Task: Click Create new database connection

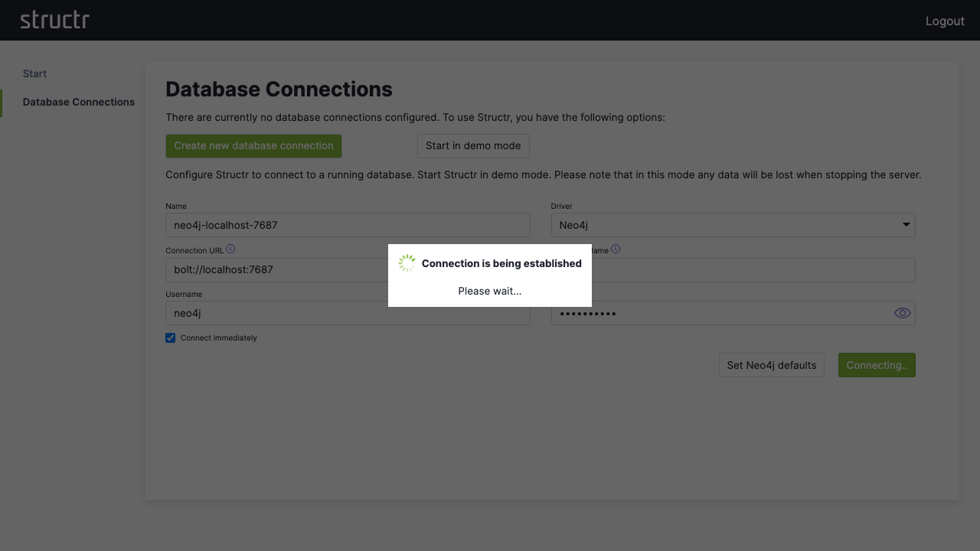Action: click(x=253, y=145)
